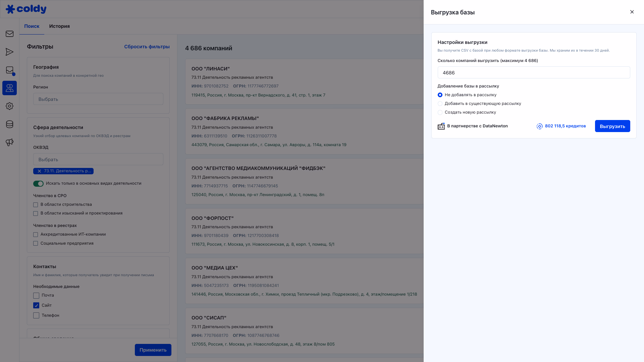The image size is (644, 362).
Task: Toggle search only in main activities switch
Action: point(38,184)
